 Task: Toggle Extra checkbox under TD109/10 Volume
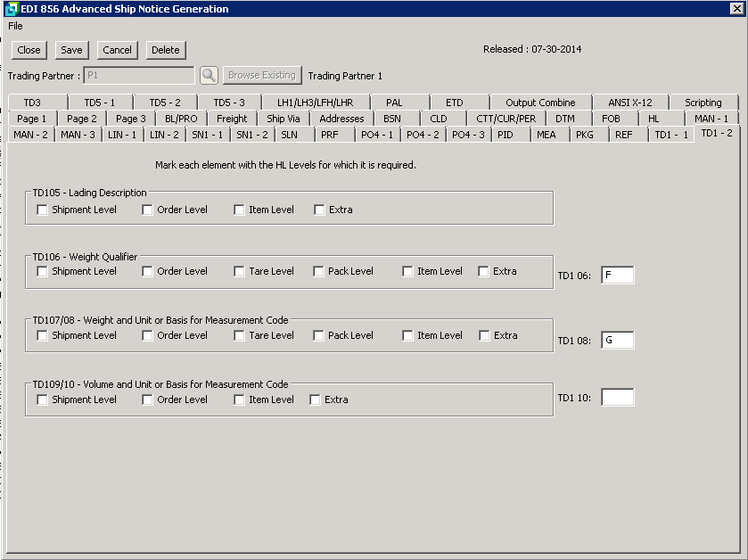[315, 400]
